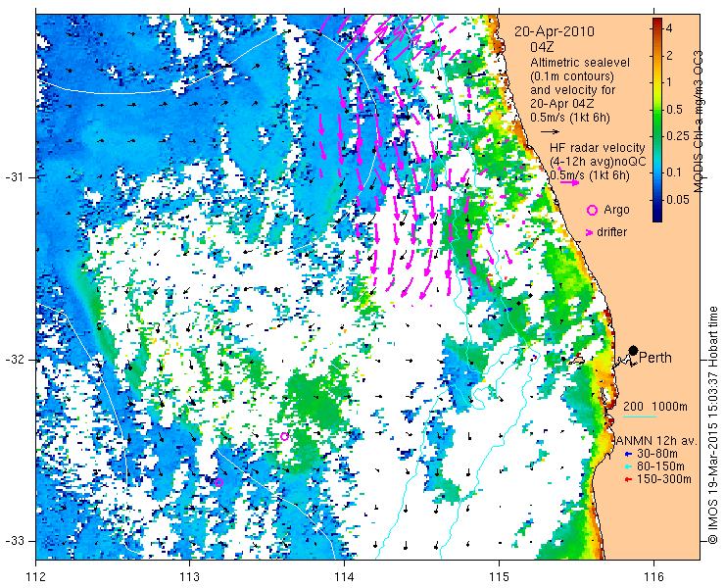Click the black Perth city marker dot
This screenshot has height=588, width=725.
click(x=634, y=350)
